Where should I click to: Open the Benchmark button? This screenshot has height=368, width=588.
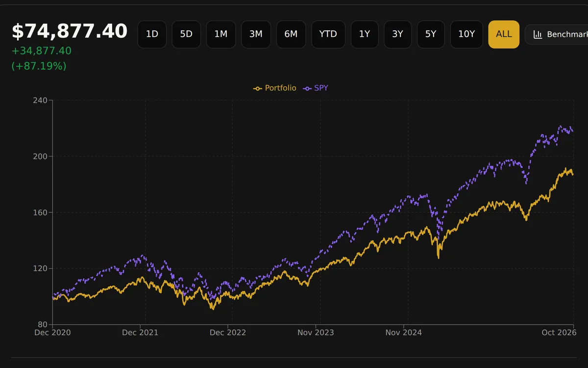click(557, 34)
